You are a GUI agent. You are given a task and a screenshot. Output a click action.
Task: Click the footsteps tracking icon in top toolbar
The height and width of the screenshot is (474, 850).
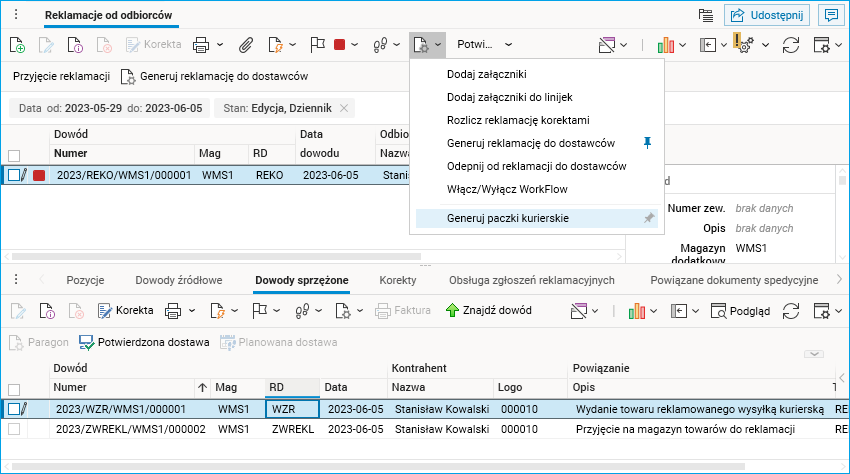pos(380,45)
